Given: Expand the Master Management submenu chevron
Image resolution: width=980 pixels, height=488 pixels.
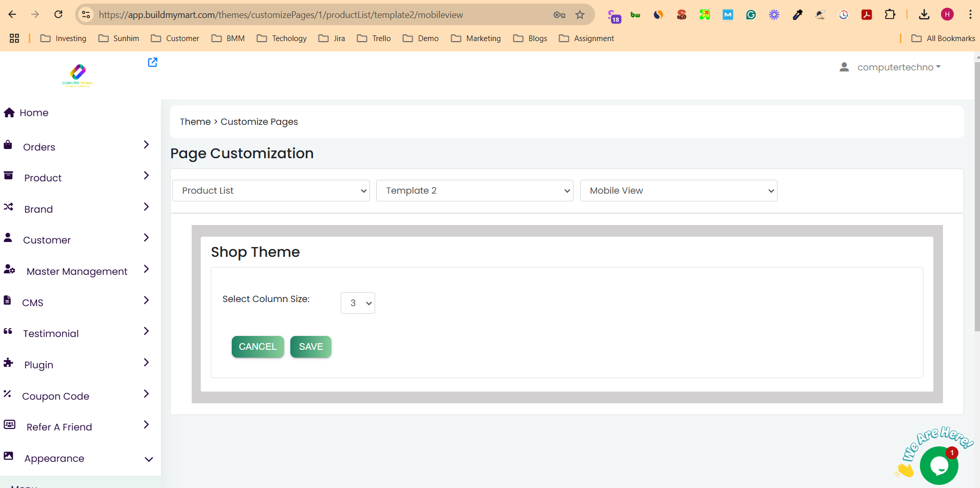Looking at the screenshot, I should (146, 269).
